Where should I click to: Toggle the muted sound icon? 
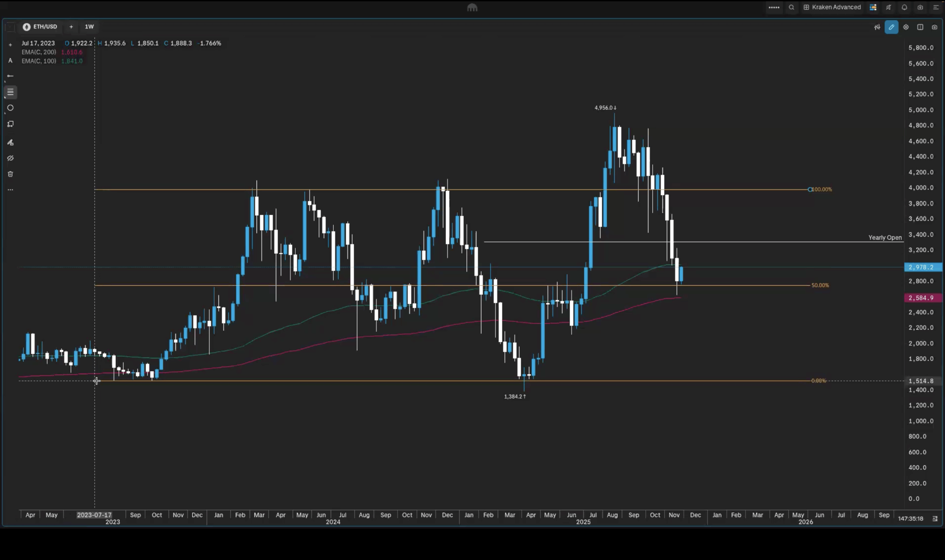point(889,7)
